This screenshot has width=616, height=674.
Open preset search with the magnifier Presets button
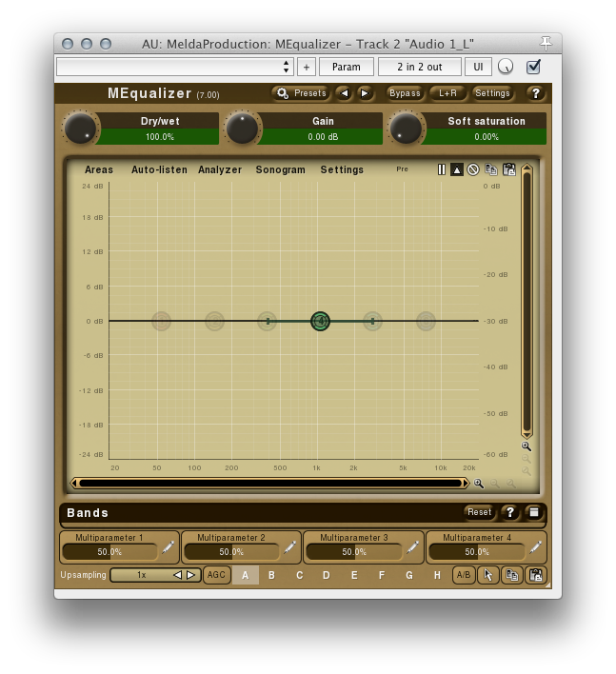[x=302, y=93]
